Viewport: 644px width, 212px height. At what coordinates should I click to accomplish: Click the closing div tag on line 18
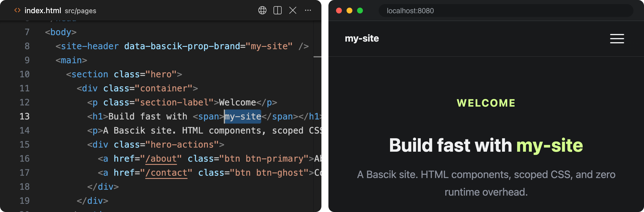[103, 187]
